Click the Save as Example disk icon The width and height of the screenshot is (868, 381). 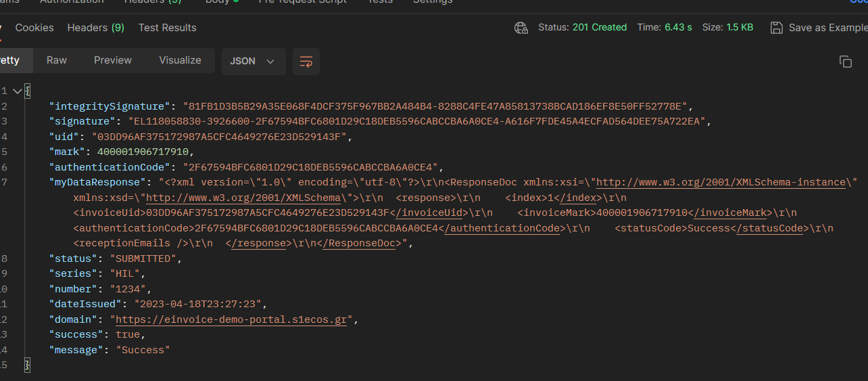click(x=777, y=28)
